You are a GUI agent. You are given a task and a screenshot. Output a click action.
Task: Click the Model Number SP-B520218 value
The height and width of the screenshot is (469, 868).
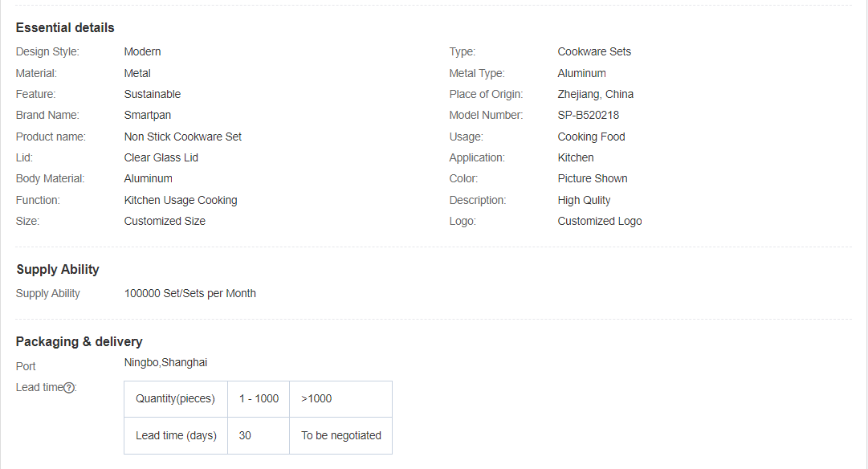pos(588,116)
